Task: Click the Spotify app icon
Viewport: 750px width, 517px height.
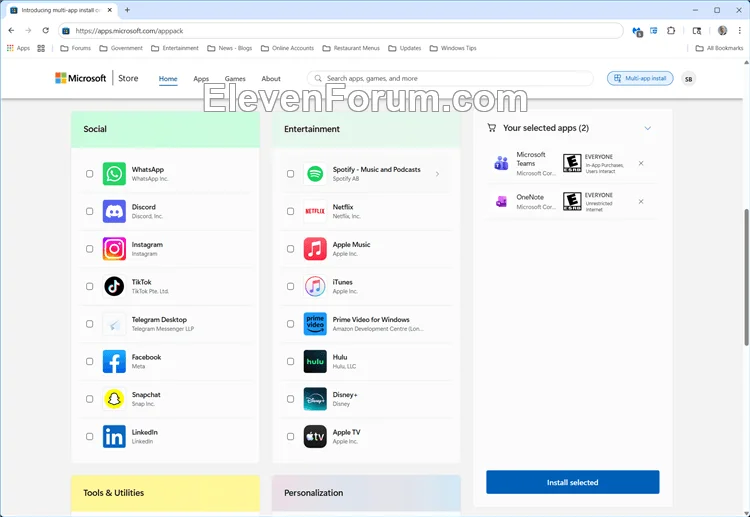Action: [315, 174]
